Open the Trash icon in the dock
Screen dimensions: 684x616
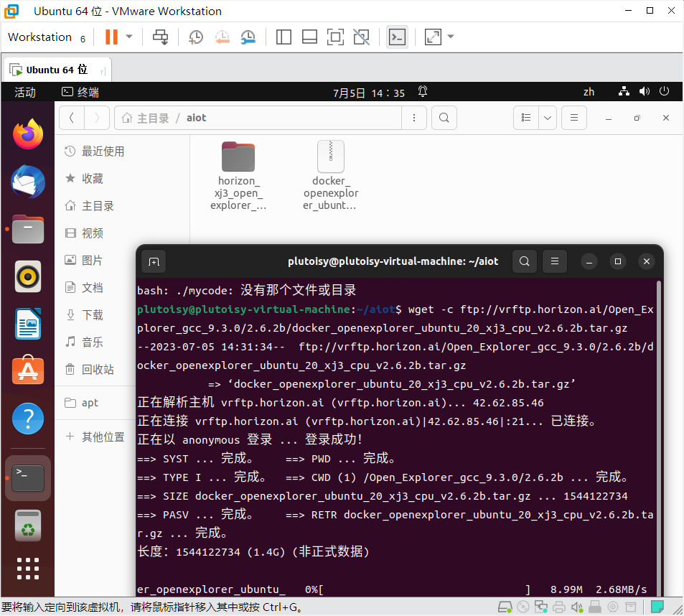(x=28, y=526)
